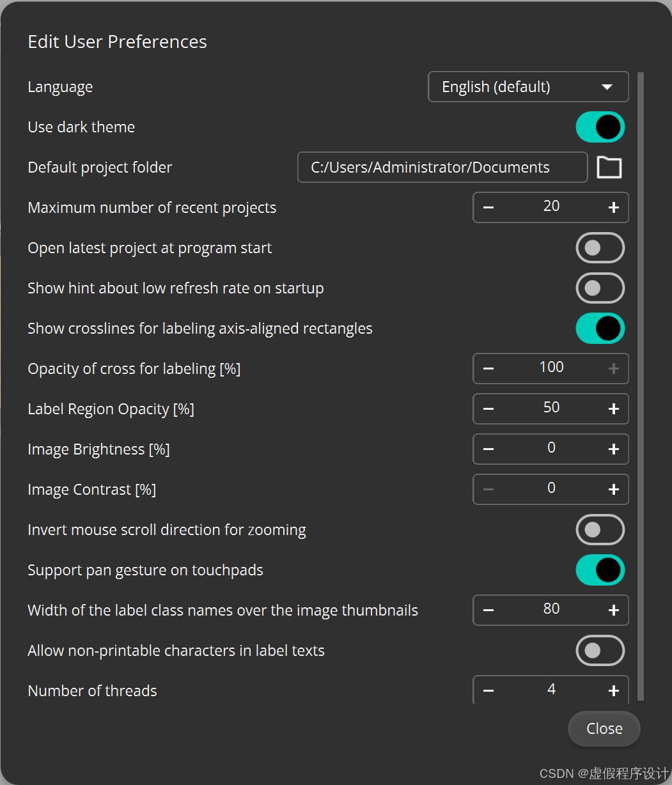Enable opening latest project at program start
This screenshot has width=672, height=785.
pos(600,247)
